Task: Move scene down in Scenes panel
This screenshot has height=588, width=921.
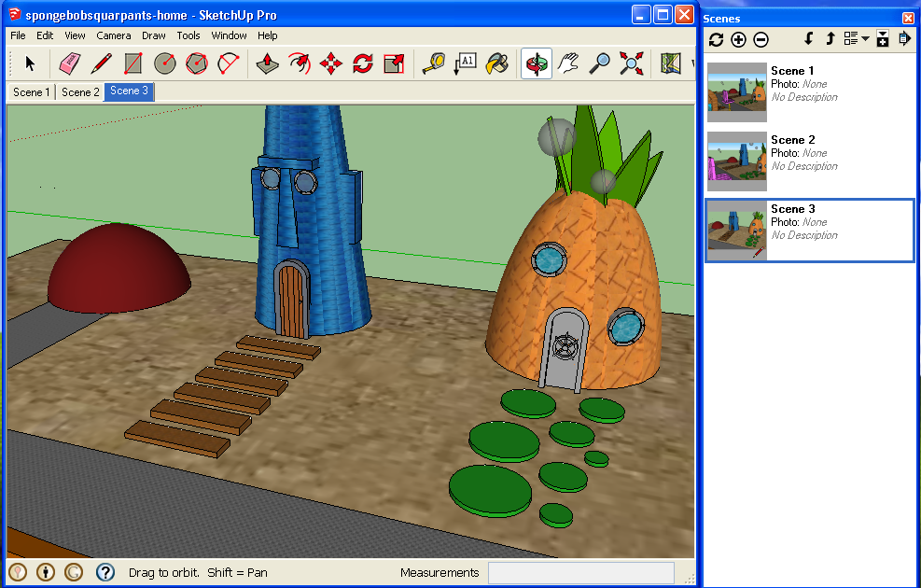Action: [809, 39]
